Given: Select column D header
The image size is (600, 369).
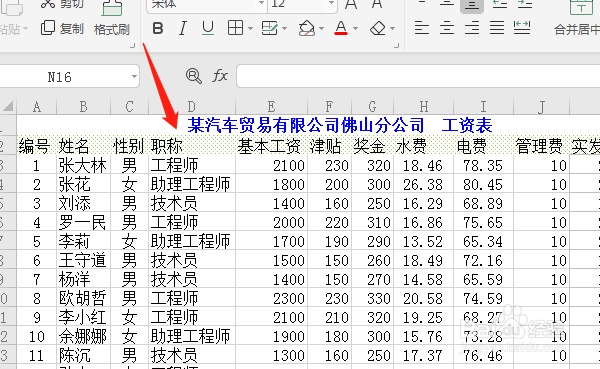Looking at the screenshot, I should [x=192, y=106].
